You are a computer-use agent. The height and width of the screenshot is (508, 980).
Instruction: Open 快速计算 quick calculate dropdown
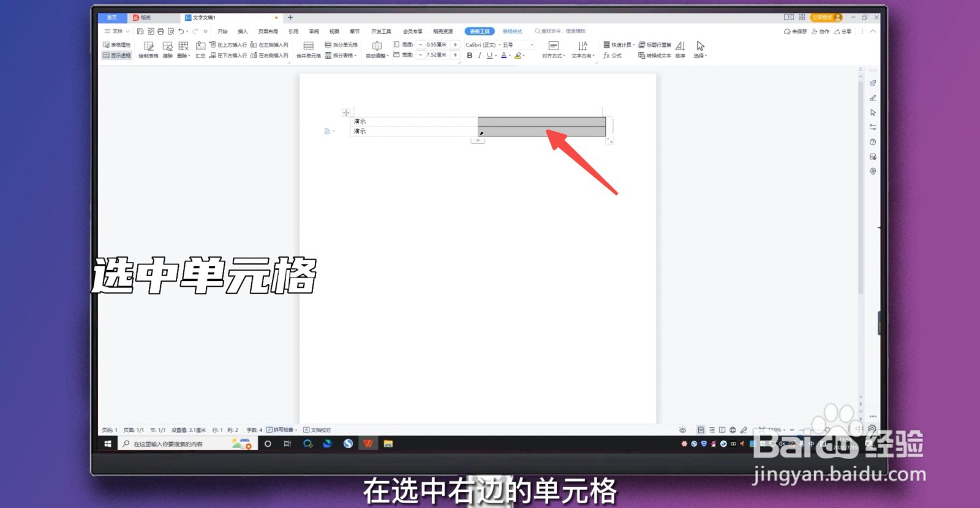[x=619, y=45]
